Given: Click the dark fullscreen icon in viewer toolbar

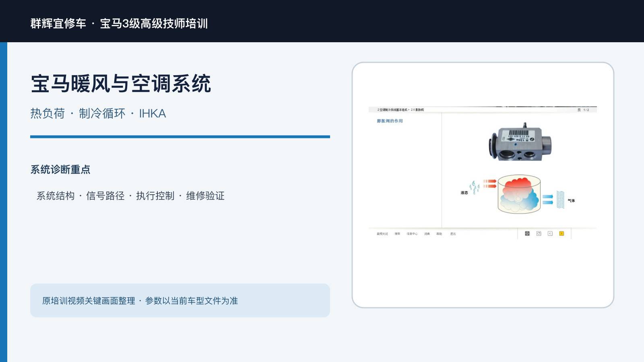Looking at the screenshot, I should [527, 233].
